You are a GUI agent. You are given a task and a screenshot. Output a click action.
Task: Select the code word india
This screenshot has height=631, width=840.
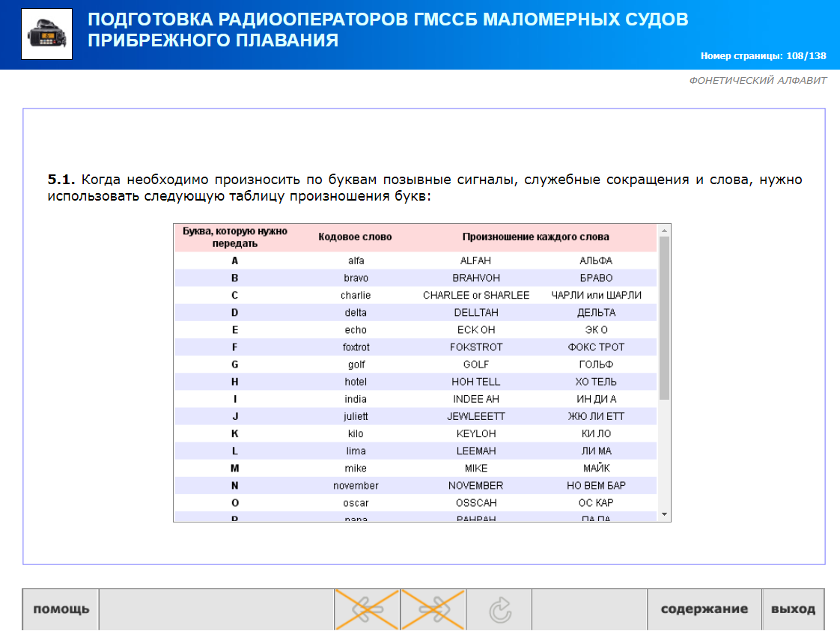pos(356,399)
